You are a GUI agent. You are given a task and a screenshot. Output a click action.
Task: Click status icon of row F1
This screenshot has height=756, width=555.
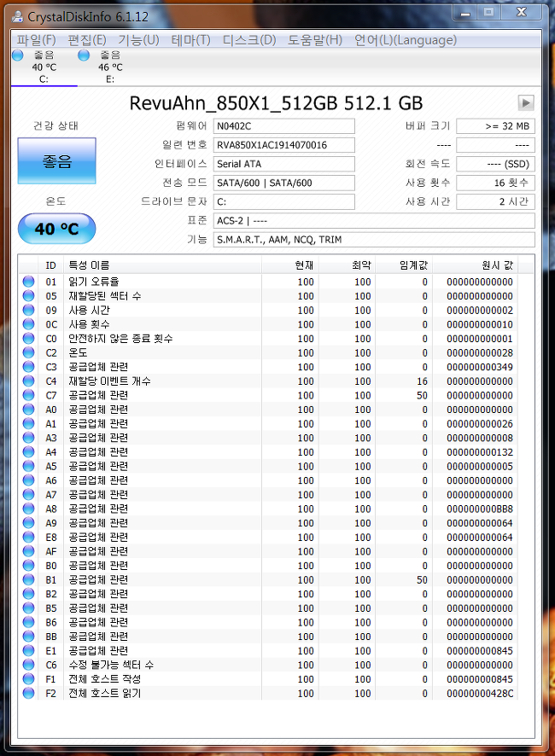point(28,679)
